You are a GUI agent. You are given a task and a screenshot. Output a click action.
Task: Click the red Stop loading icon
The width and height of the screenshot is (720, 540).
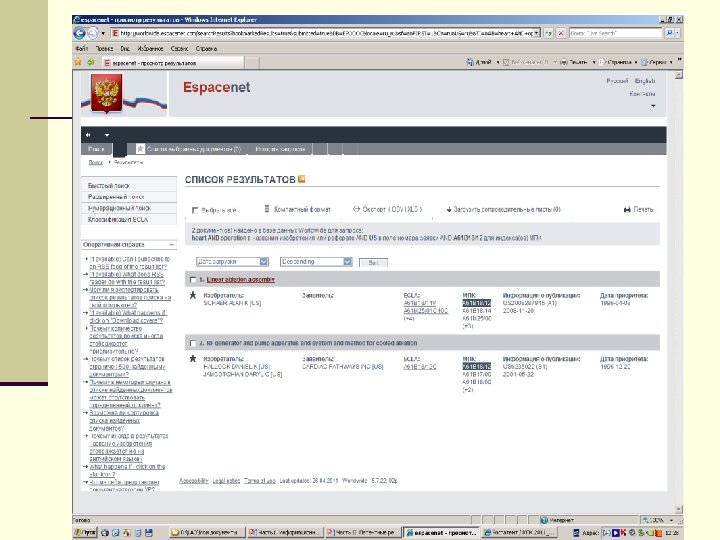tap(561, 33)
